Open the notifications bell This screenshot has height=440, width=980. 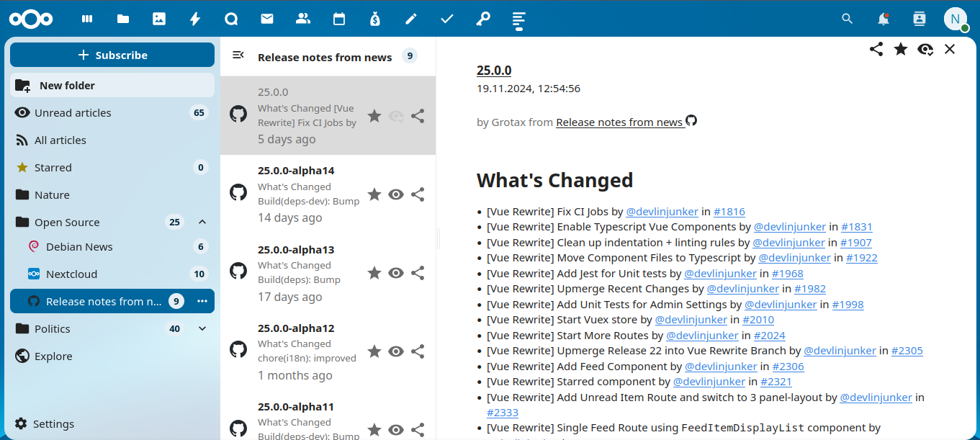(x=883, y=19)
